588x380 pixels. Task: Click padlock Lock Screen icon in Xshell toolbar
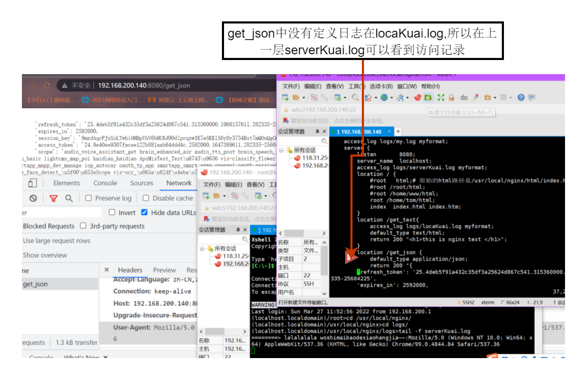[x=451, y=98]
